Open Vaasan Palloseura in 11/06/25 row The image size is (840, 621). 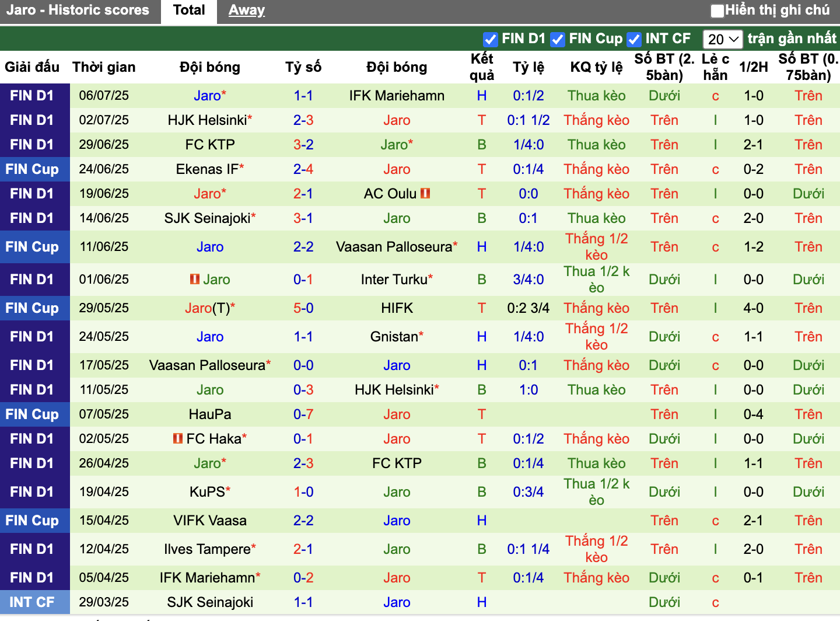point(394,247)
